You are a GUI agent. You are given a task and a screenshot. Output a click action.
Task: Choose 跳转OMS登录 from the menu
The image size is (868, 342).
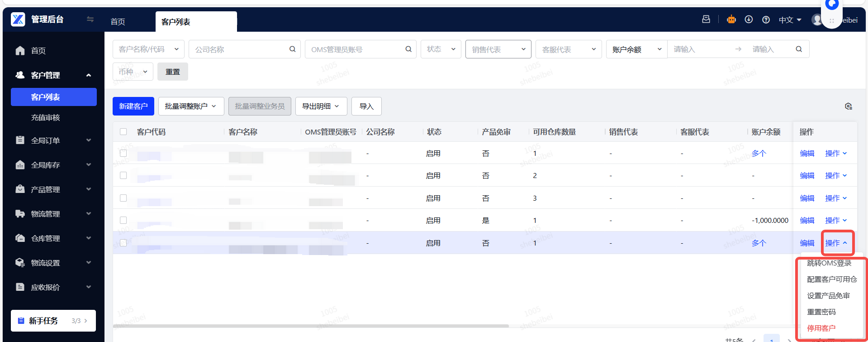click(829, 263)
